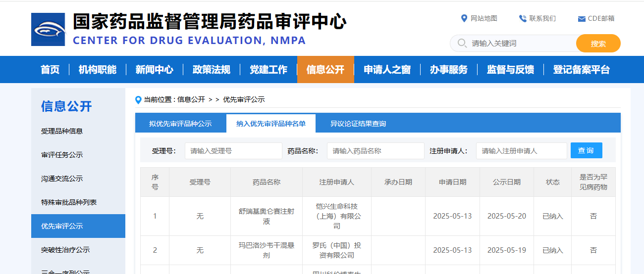Screen dimensions: 644x274
Task: Click the contact us phone icon
Action: pyautogui.click(x=523, y=18)
